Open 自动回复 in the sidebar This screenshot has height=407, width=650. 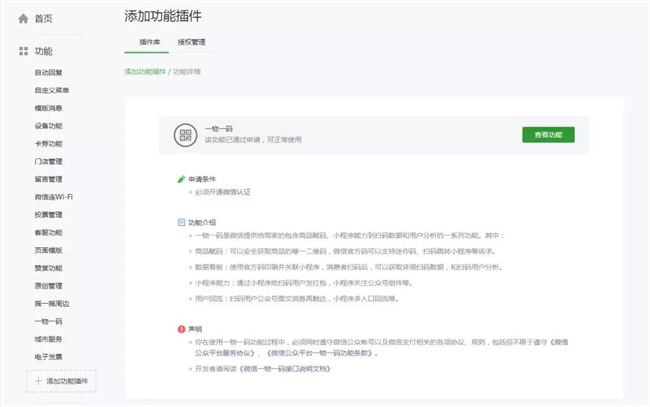pyautogui.click(x=49, y=72)
